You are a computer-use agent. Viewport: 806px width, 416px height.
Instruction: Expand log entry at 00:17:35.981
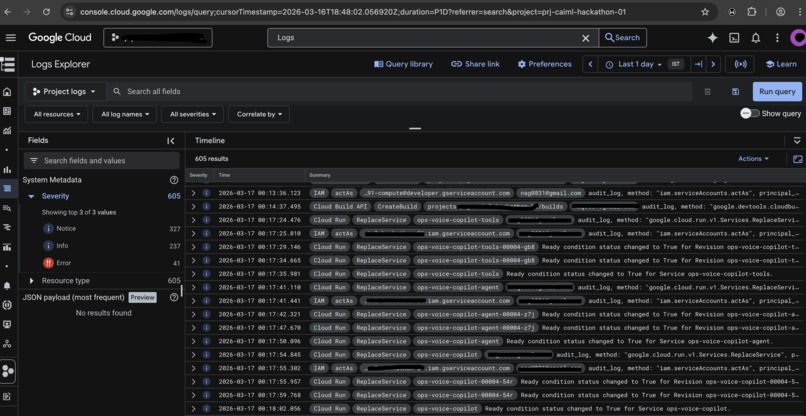tap(194, 274)
